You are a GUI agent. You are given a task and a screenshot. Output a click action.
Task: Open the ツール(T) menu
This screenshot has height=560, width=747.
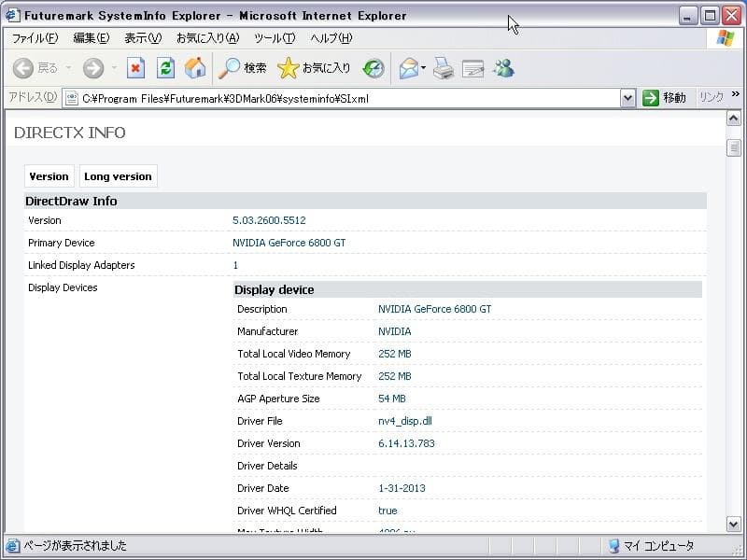tap(275, 38)
